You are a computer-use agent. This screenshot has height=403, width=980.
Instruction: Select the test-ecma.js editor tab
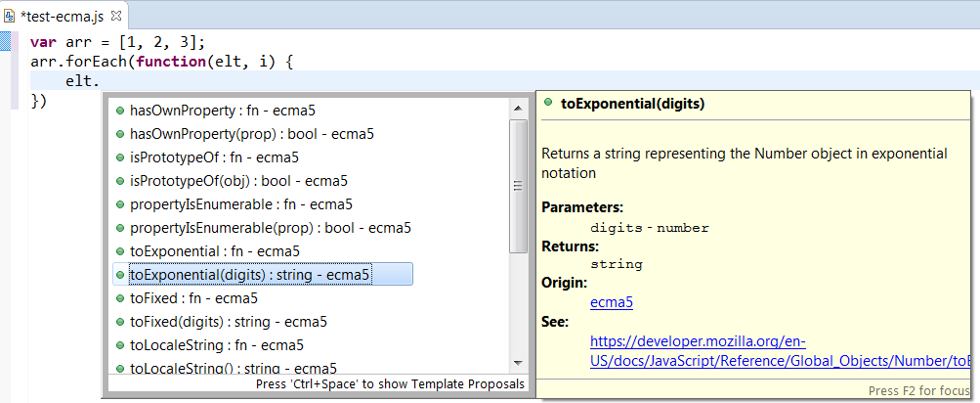tap(63, 16)
